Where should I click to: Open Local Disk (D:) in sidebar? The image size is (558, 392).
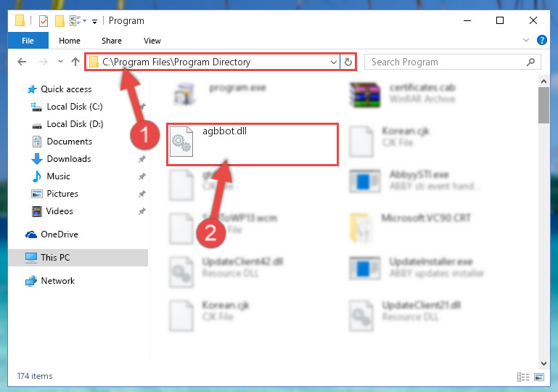(75, 124)
